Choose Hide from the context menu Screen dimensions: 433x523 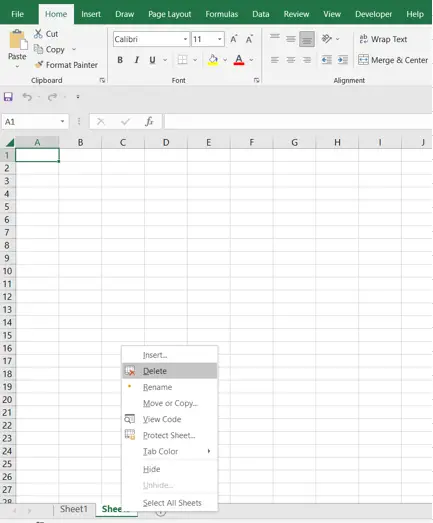pyautogui.click(x=170, y=469)
